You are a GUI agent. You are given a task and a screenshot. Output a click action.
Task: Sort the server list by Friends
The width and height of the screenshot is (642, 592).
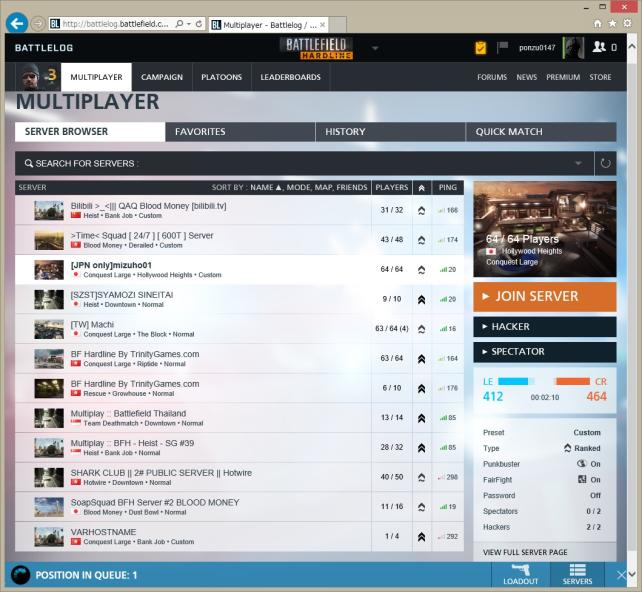click(352, 188)
